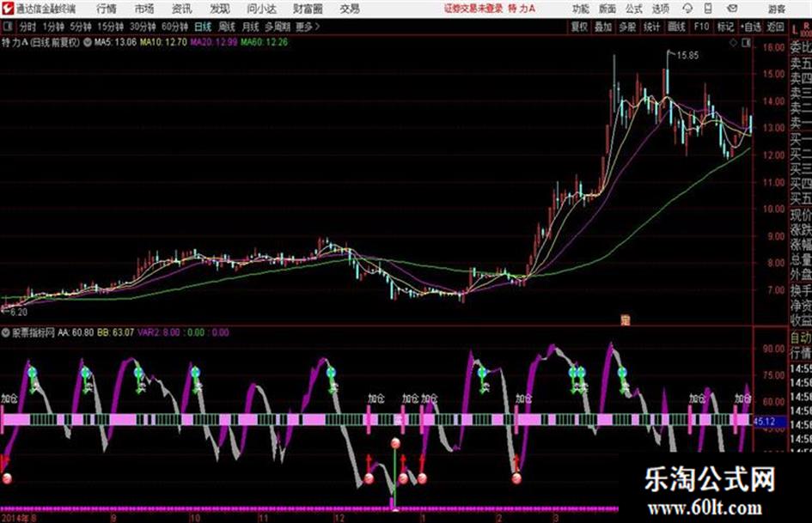
Task: Open the 资讯 menu
Action: 181,9
